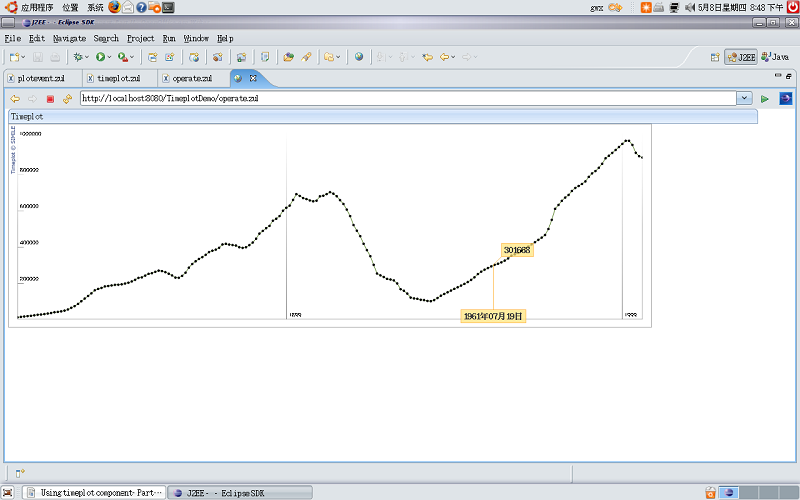Click the Timeplot panel title bar

click(383, 117)
